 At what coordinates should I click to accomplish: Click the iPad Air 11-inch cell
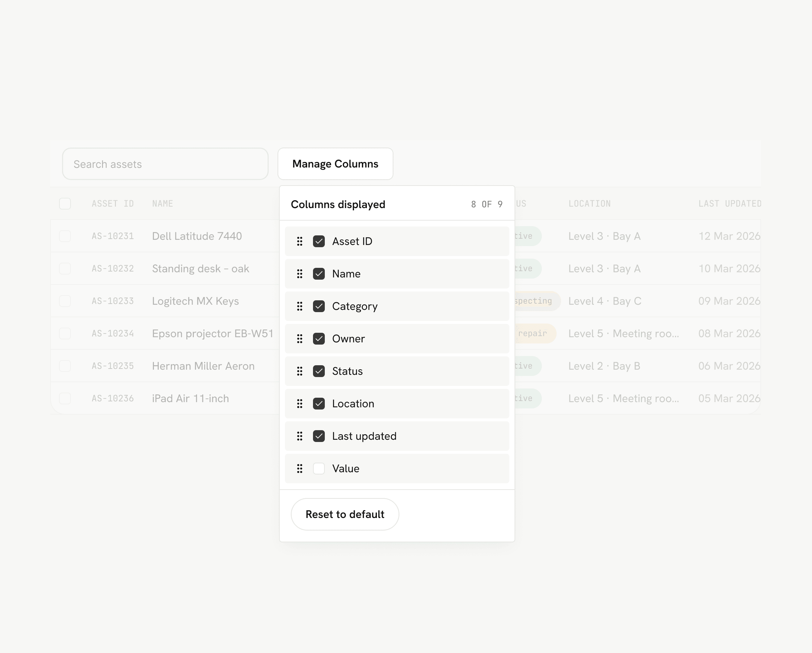pos(190,398)
